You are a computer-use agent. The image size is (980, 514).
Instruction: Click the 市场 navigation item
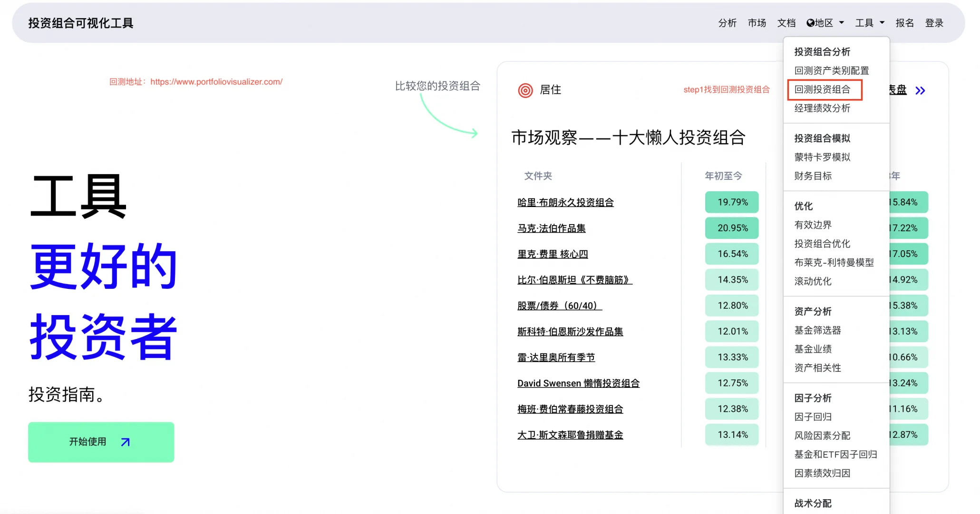[x=757, y=22]
